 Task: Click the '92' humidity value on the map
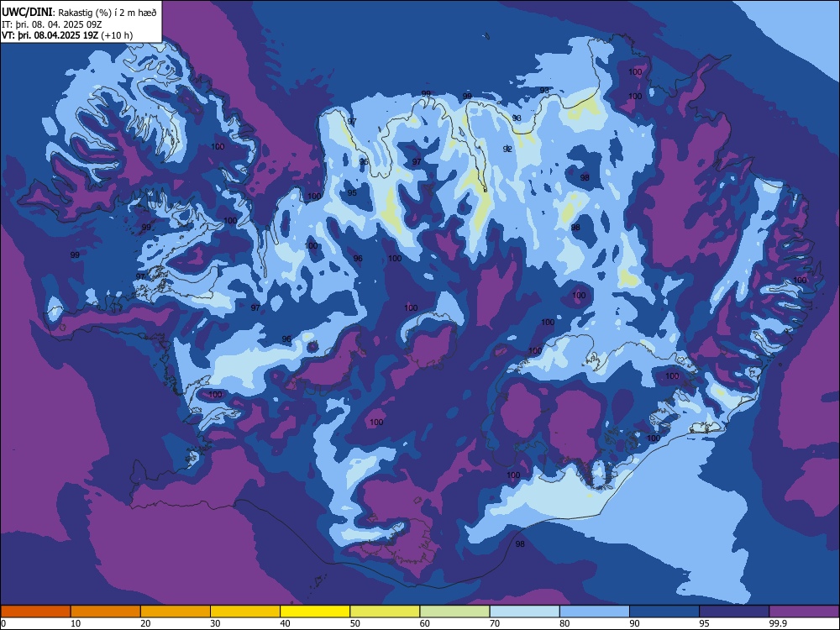point(507,149)
